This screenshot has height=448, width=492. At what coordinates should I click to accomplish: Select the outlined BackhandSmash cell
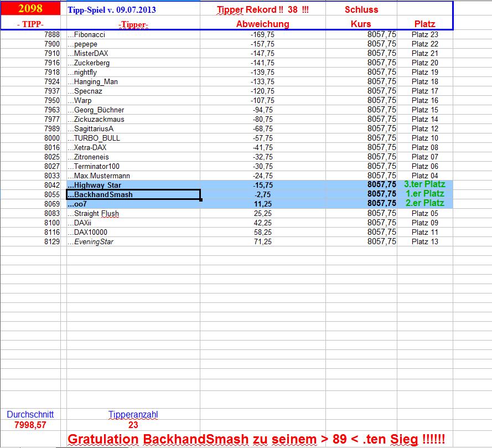pyautogui.click(x=133, y=194)
